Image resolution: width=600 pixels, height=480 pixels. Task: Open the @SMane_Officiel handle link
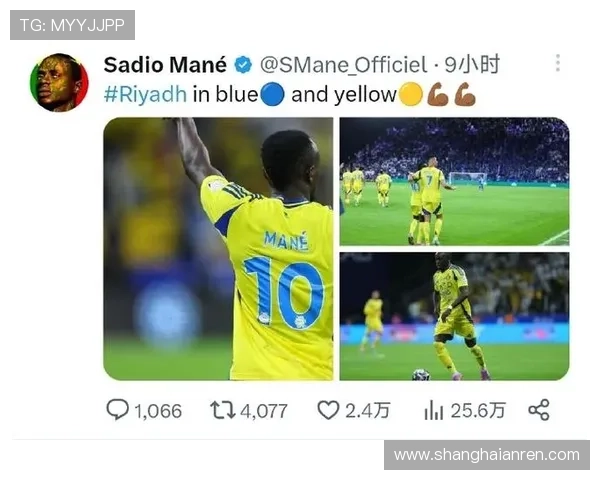[x=343, y=65]
